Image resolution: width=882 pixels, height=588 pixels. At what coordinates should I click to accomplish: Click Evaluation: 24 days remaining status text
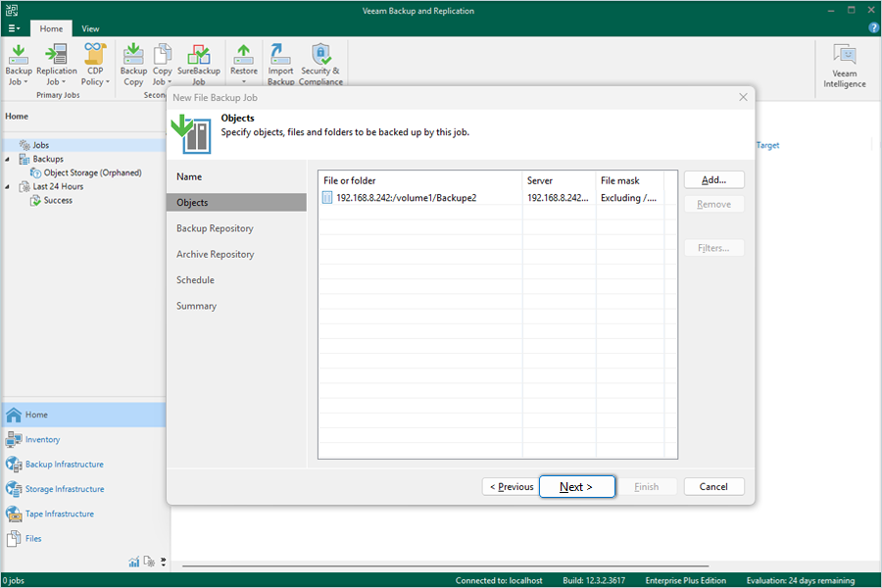(800, 580)
